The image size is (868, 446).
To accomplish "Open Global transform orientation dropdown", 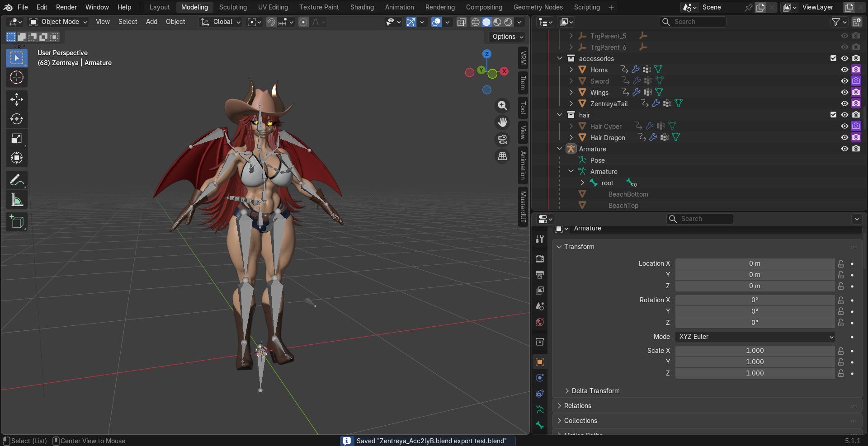I will coord(221,22).
